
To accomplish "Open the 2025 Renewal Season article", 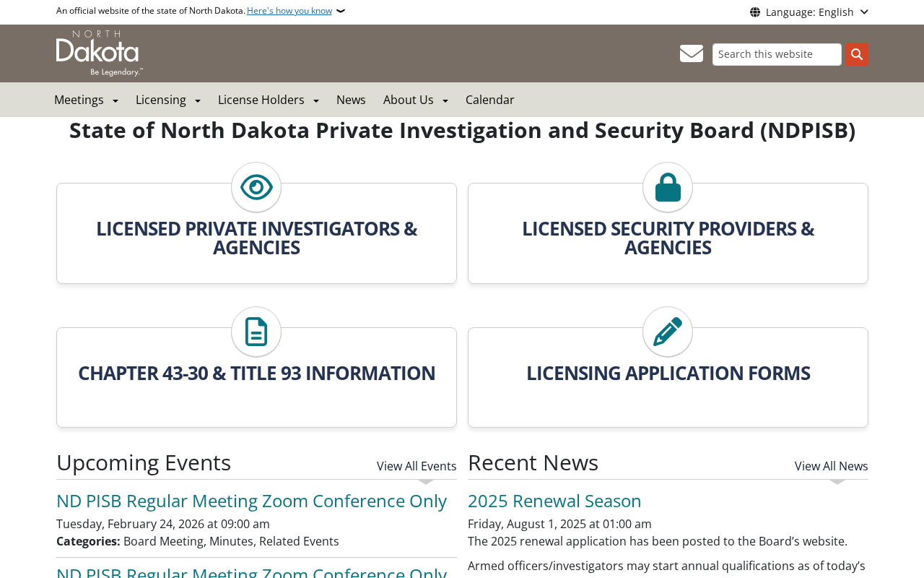I will [x=554, y=501].
